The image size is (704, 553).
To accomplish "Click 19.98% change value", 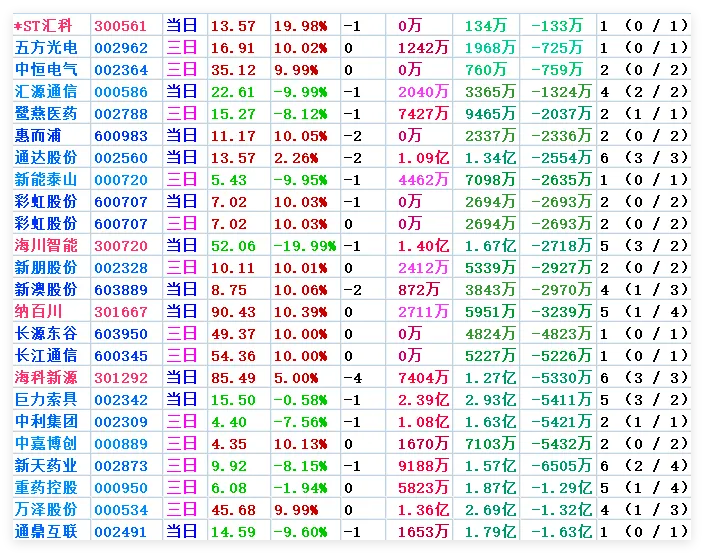I will (300, 26).
